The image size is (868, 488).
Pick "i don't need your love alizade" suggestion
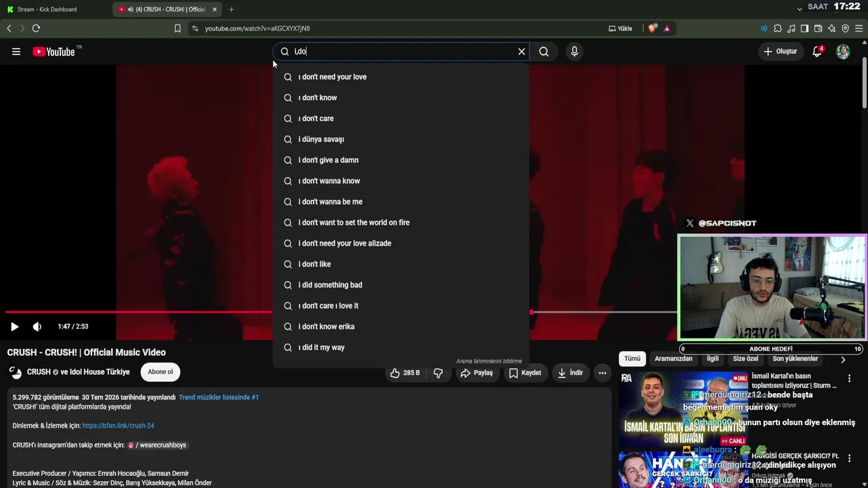tap(401, 243)
